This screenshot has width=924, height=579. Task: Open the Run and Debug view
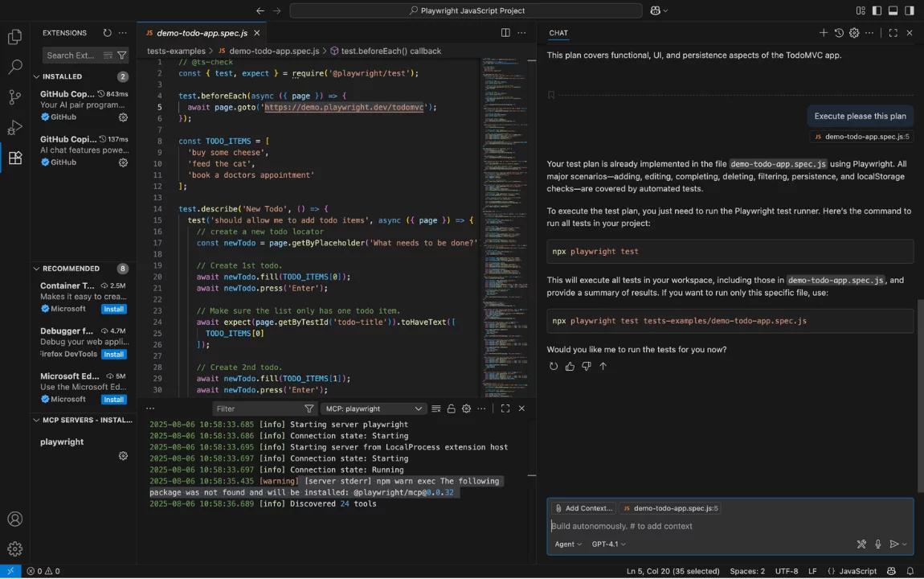coord(14,127)
